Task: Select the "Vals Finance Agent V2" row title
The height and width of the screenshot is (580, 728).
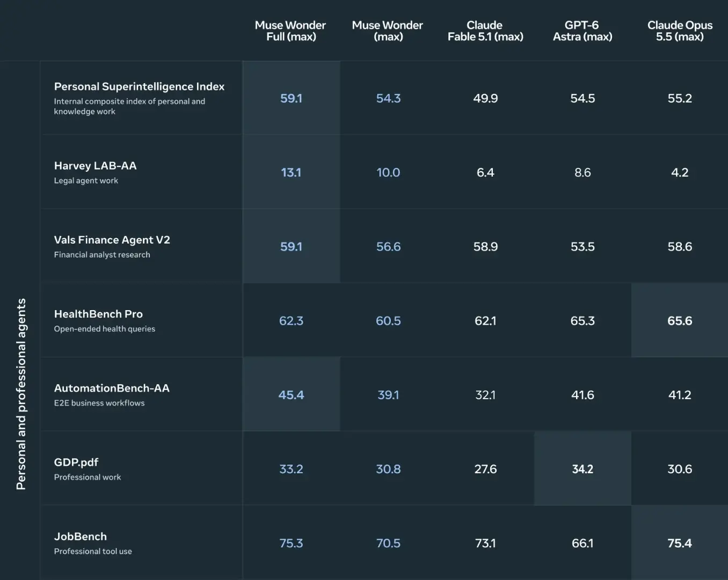Action: coord(112,240)
